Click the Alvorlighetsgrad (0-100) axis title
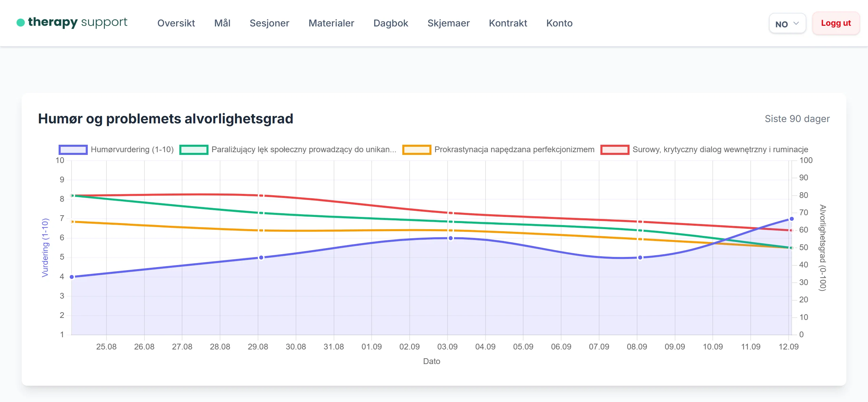Screen dimensions: 868x402 [x=822, y=247]
